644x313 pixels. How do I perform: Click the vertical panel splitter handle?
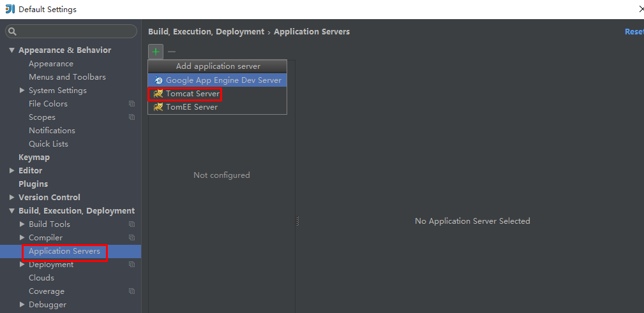(x=297, y=221)
